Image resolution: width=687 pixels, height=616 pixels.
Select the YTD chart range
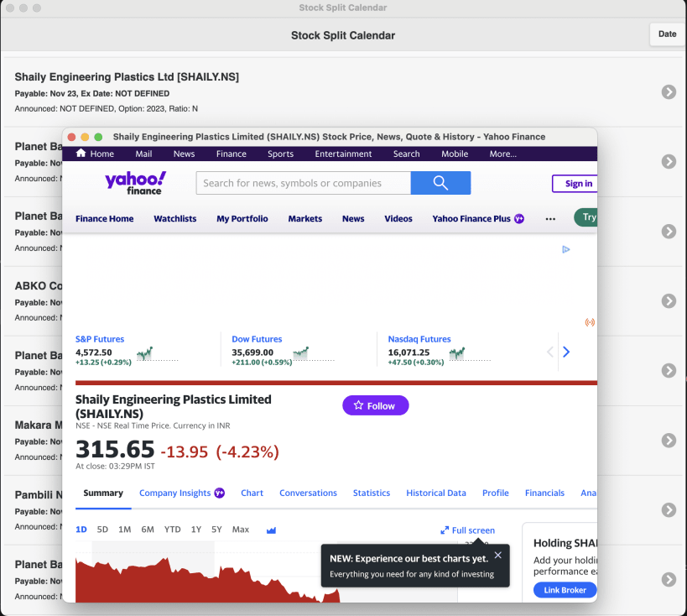(x=172, y=530)
